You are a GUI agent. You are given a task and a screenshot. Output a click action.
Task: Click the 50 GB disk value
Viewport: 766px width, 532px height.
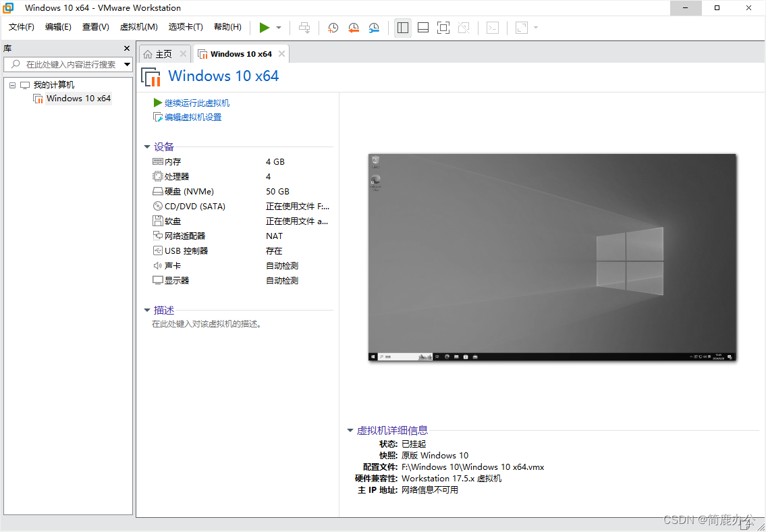point(277,192)
